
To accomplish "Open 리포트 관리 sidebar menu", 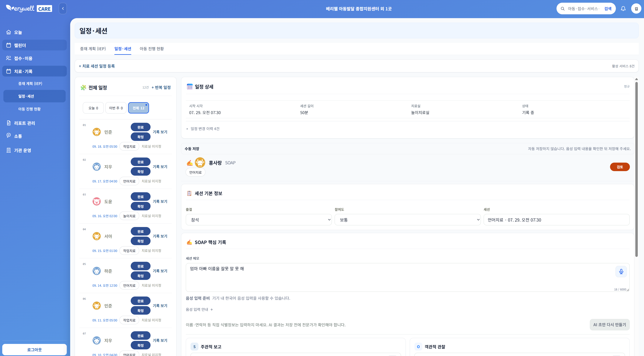I will coord(35,123).
